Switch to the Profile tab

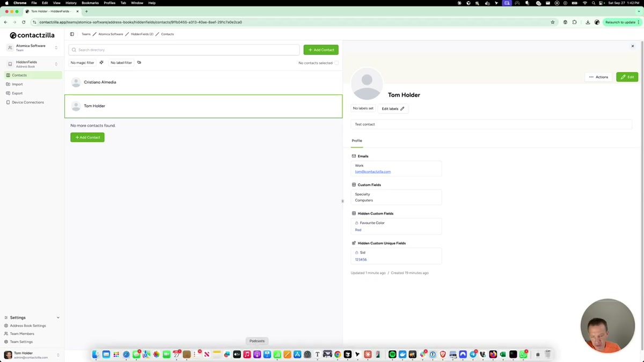point(356,141)
